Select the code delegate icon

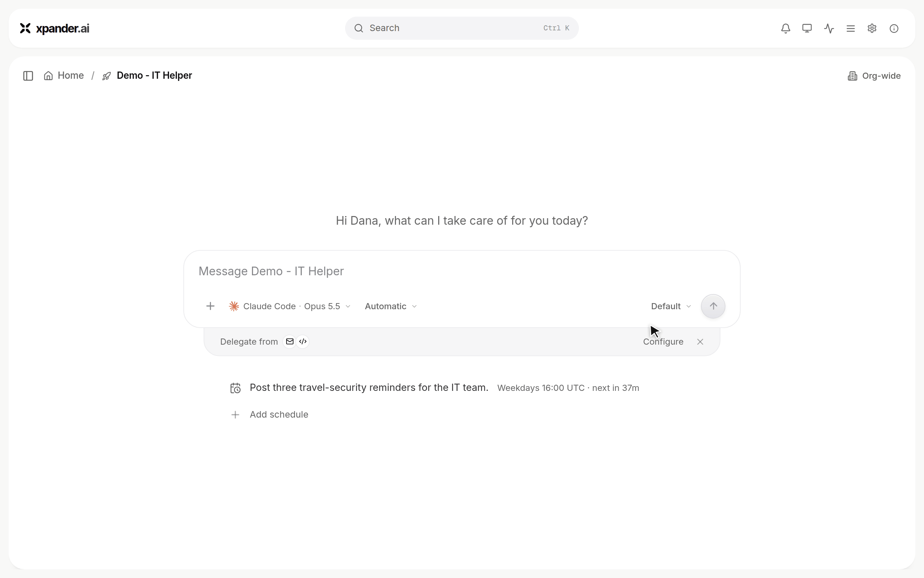pyautogui.click(x=303, y=341)
